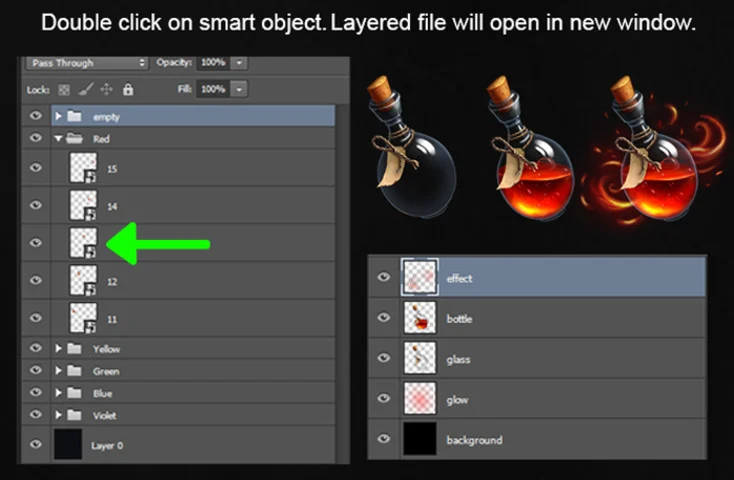Open the Pass Through blend mode dropdown
Image resolution: width=734 pixels, height=480 pixels.
(x=88, y=63)
